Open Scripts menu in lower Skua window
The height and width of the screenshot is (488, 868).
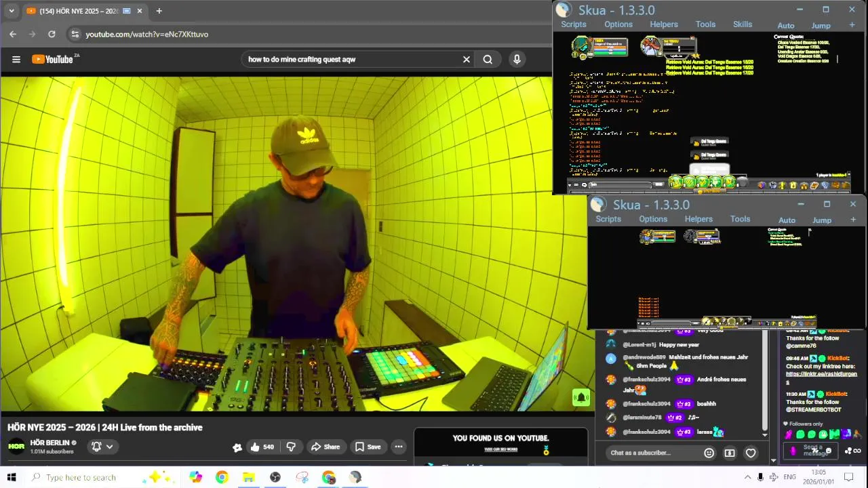tap(608, 219)
